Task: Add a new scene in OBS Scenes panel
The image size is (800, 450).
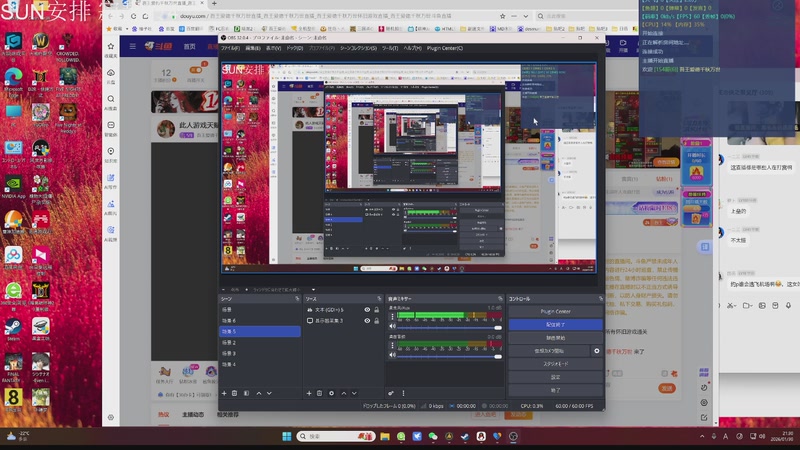Action: (224, 393)
